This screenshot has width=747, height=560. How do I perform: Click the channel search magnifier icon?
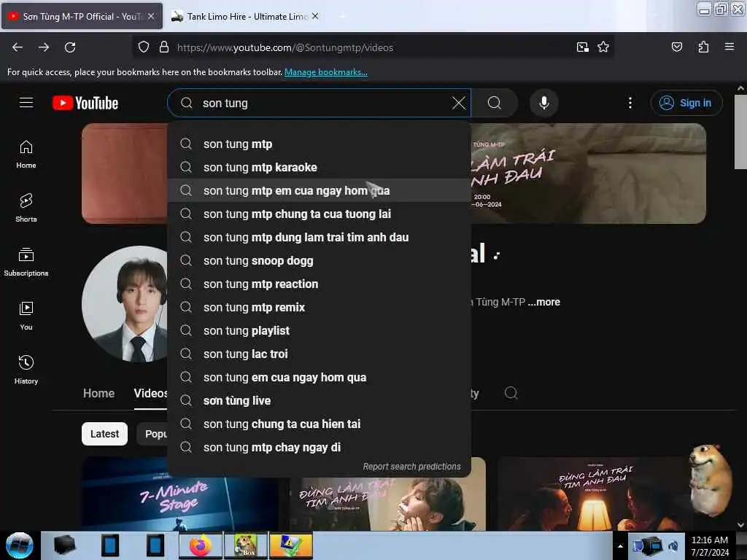click(x=511, y=393)
